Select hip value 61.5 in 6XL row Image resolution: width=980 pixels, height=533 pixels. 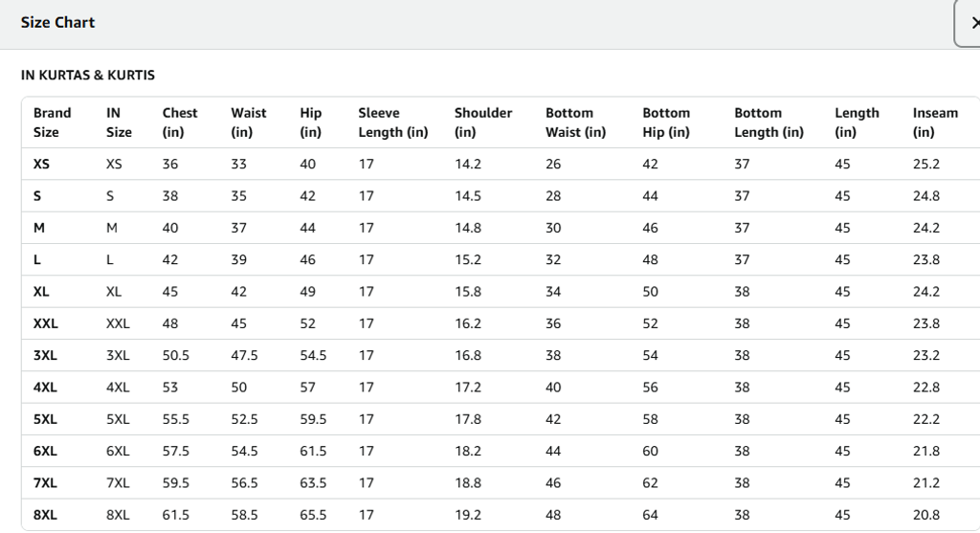point(313,451)
